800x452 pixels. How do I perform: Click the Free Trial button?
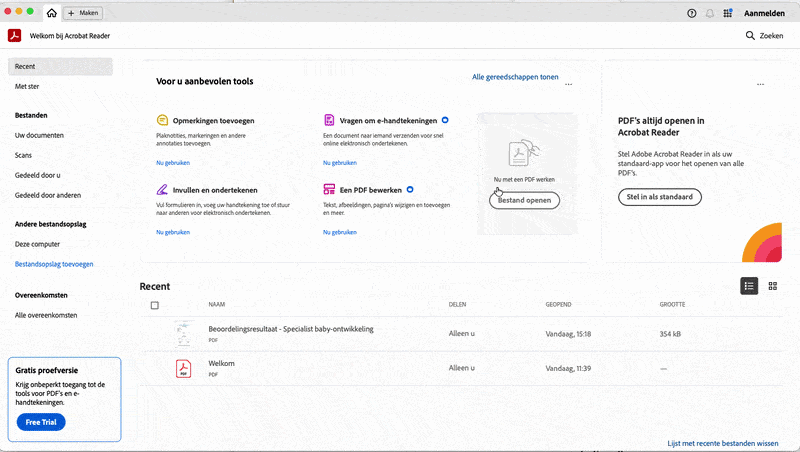tap(41, 422)
